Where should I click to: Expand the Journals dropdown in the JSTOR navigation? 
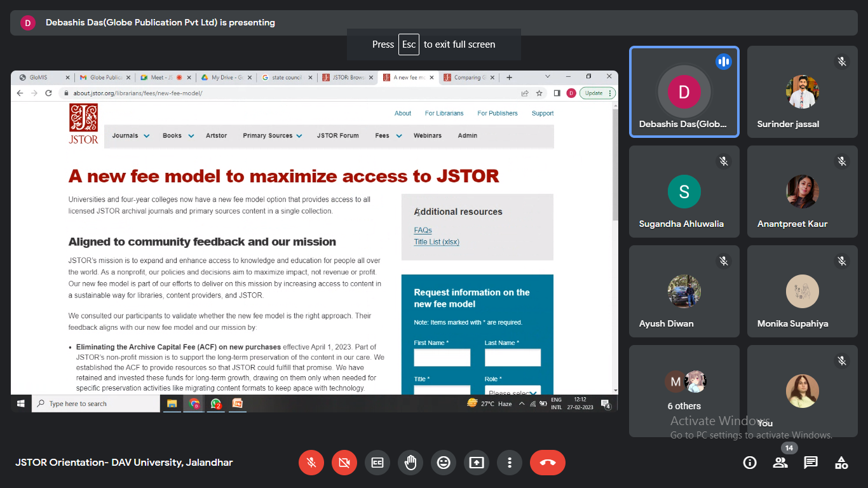(x=131, y=136)
